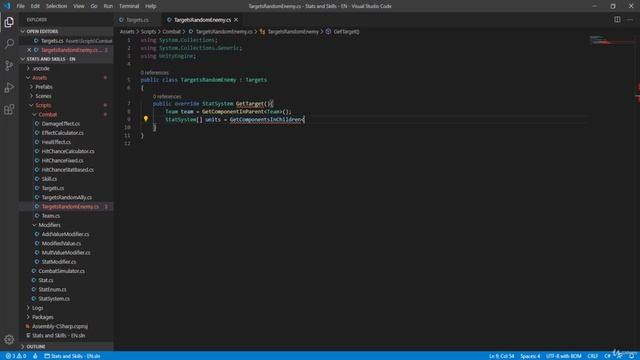Open the File menu

click(x=20, y=6)
